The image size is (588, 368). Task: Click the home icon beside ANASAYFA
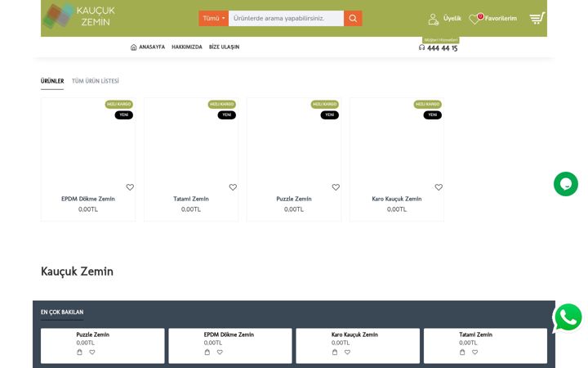tap(133, 47)
